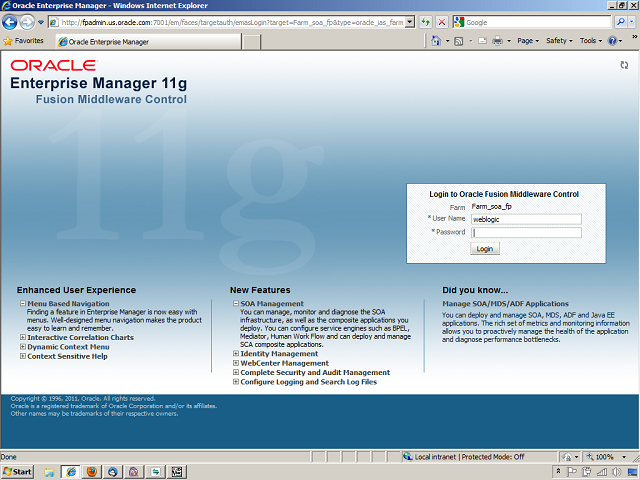The height and width of the screenshot is (480, 640).
Task: Open the search provider options dropdown
Action: (632, 22)
